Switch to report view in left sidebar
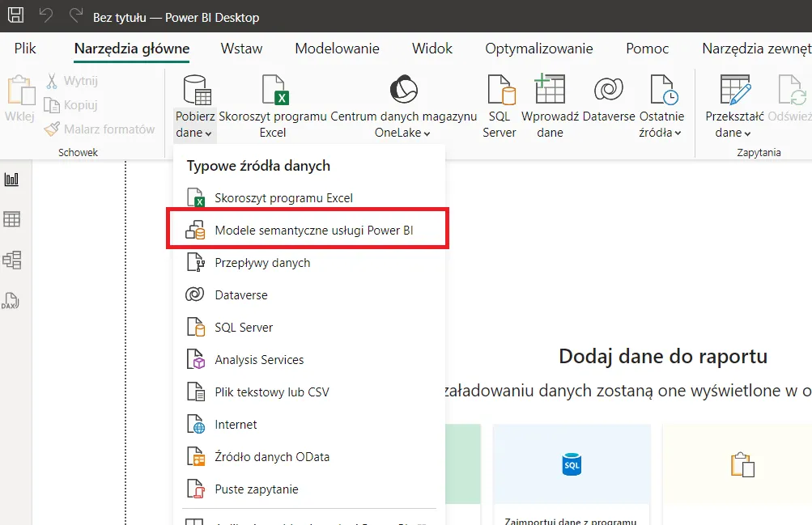 [x=12, y=179]
